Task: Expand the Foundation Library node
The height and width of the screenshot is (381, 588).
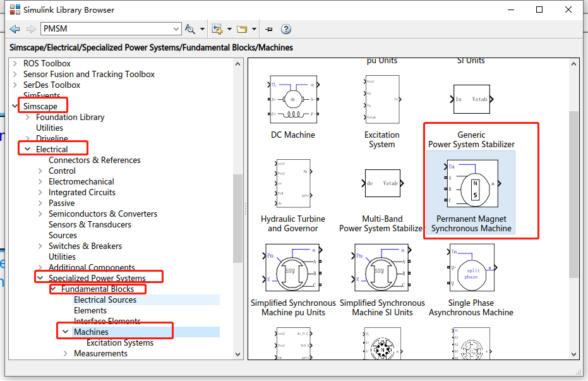Action: pos(28,118)
